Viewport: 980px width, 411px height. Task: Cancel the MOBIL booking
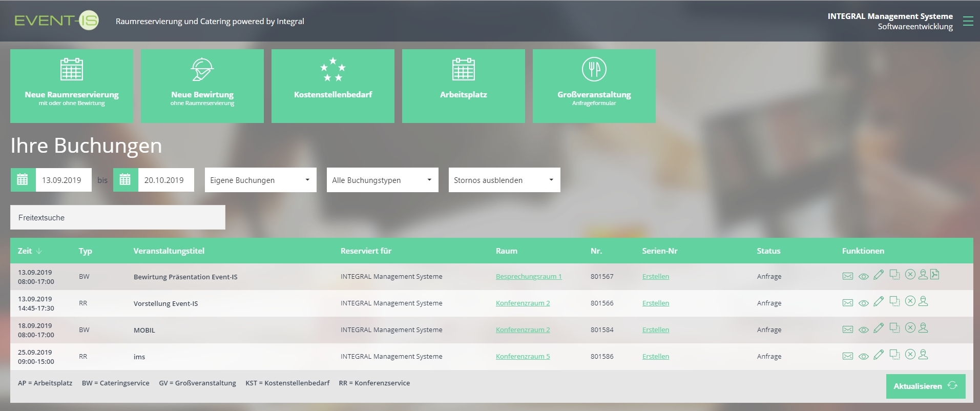point(910,327)
